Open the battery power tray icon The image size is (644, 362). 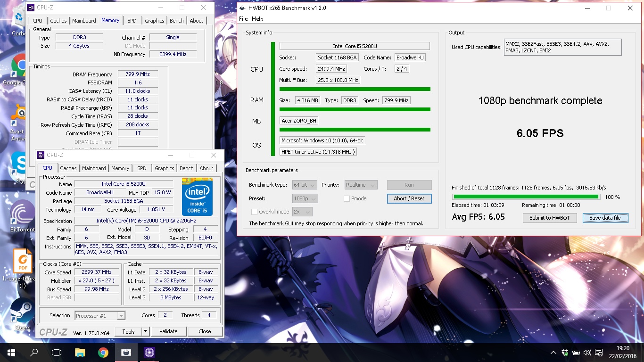point(576,353)
